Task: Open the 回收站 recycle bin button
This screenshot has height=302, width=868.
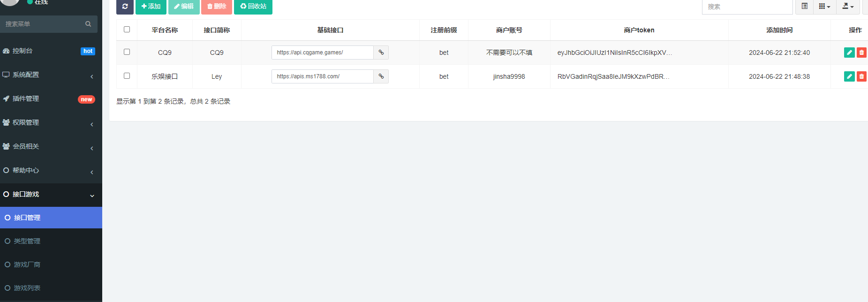Action: pos(253,7)
